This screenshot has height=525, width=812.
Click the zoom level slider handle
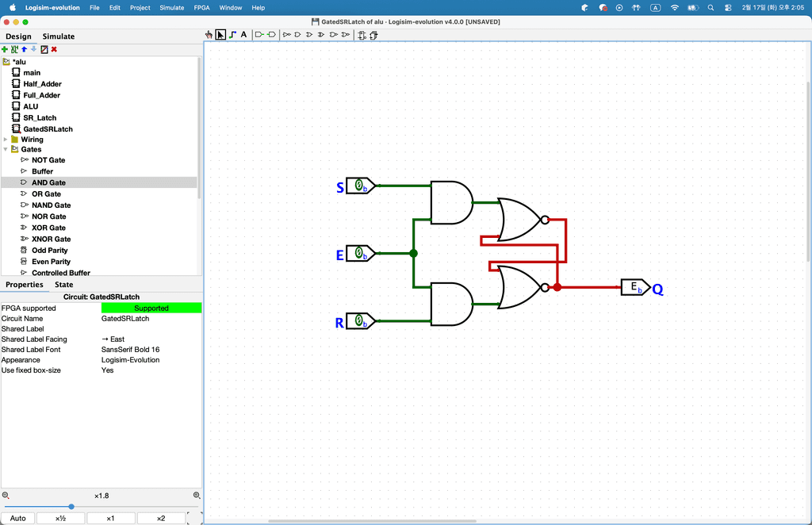click(x=71, y=506)
